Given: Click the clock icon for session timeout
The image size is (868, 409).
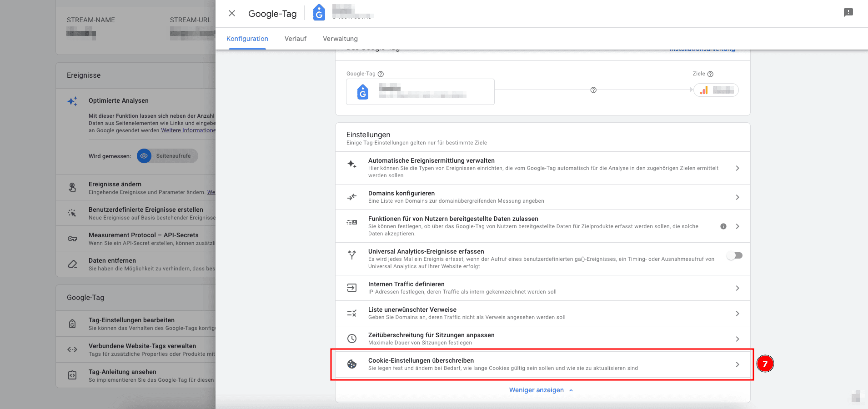Looking at the screenshot, I should (x=352, y=339).
